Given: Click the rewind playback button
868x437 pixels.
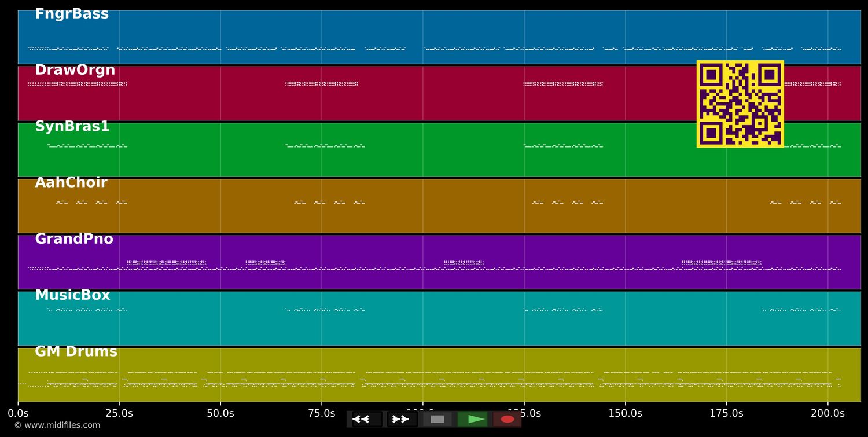Looking at the screenshot, I should [x=367, y=419].
